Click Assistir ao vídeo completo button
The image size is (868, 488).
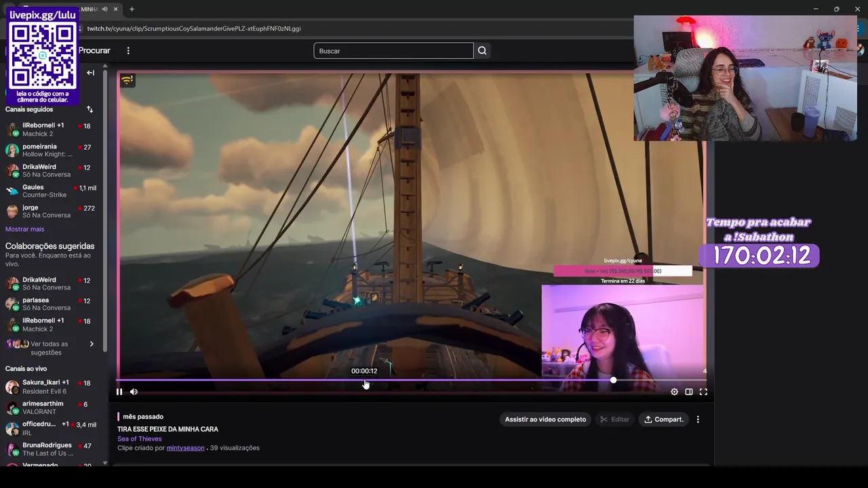click(545, 420)
